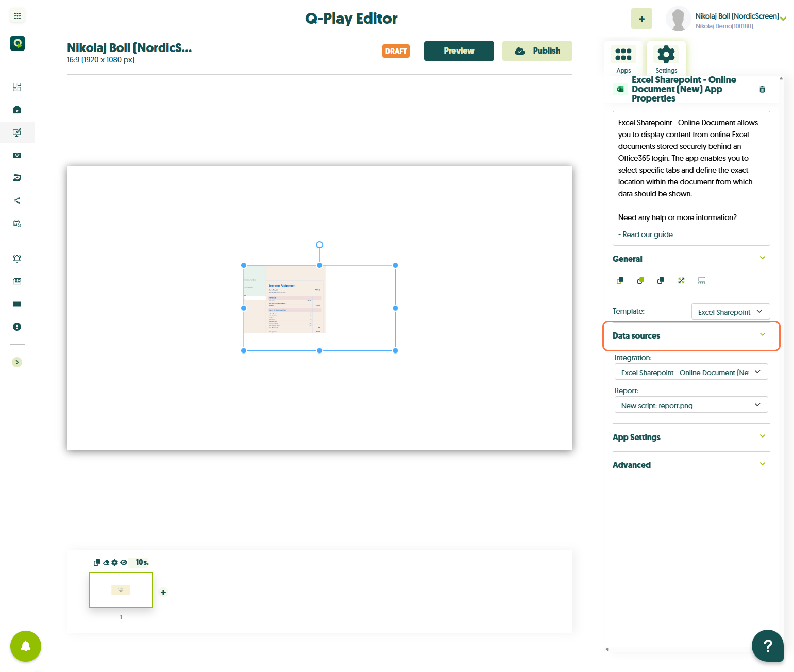794x672 pixels.
Task: Click the fullscreen expand arrows icon
Action: click(x=681, y=281)
